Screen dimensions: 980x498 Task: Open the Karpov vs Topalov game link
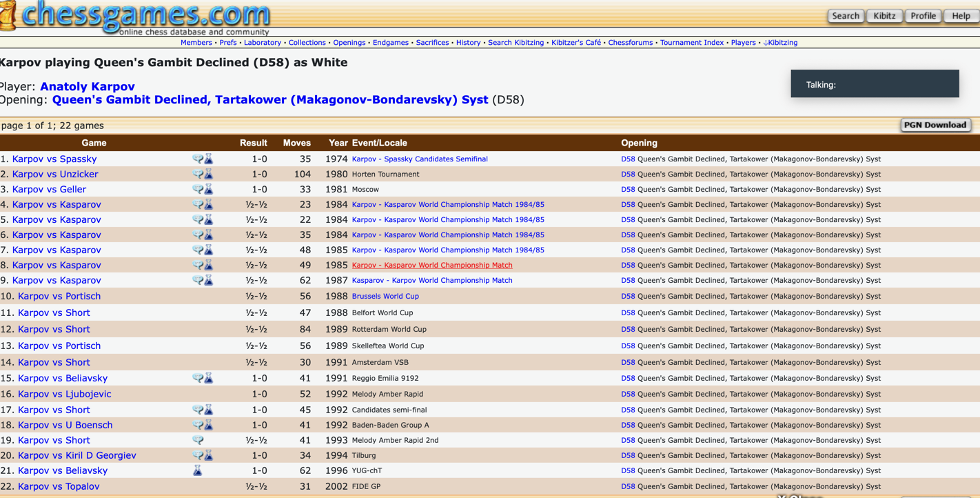coord(59,486)
